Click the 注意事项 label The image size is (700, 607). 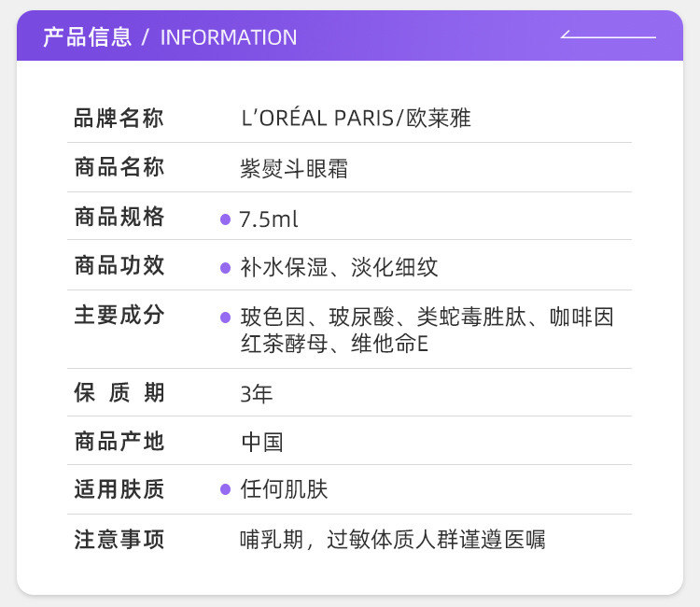(119, 539)
